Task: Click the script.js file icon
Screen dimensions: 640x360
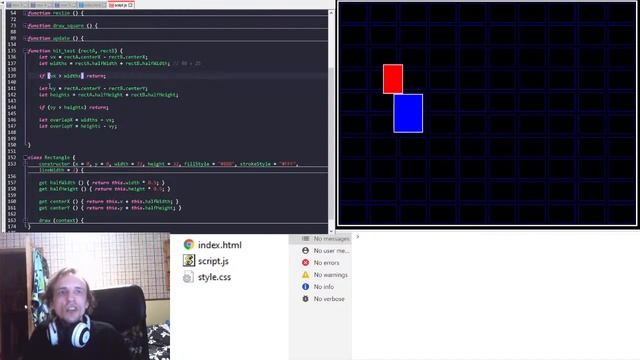Action: (x=189, y=260)
